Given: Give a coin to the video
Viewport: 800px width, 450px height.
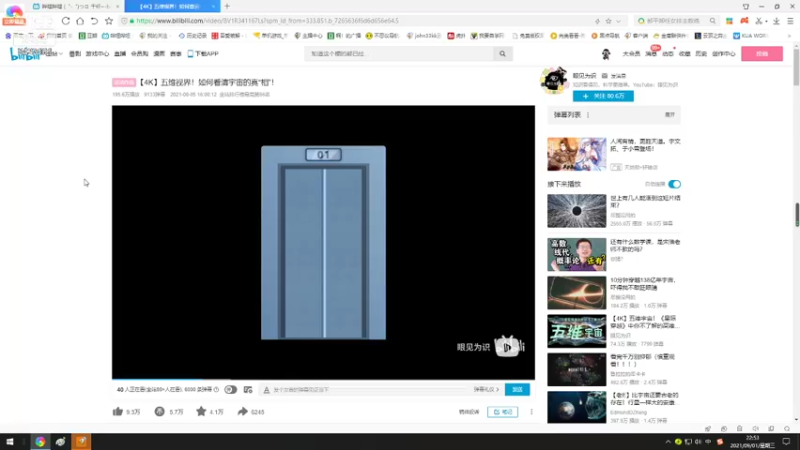Looking at the screenshot, I should [x=160, y=411].
